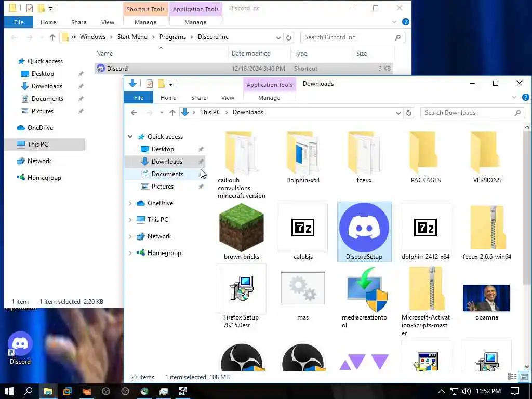532x399 pixels.
Task: Switch to details view in Downloads status bar
Action: pyautogui.click(x=512, y=377)
